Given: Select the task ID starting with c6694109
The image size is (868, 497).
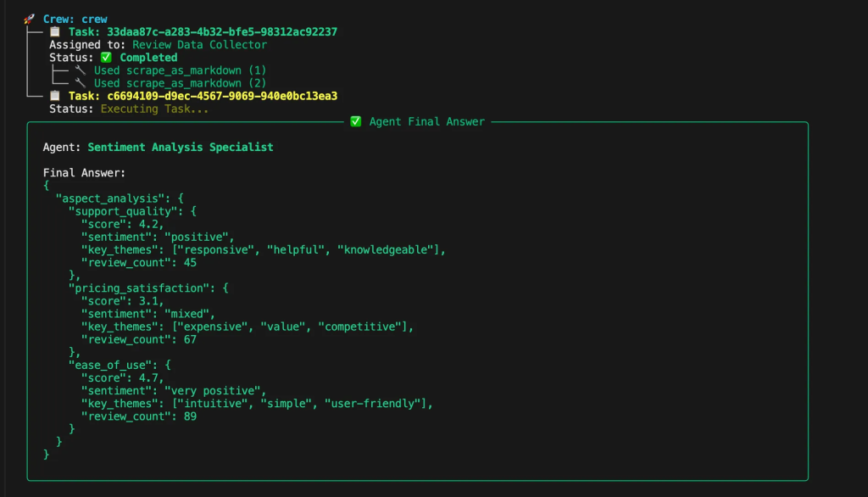Looking at the screenshot, I should point(221,96).
